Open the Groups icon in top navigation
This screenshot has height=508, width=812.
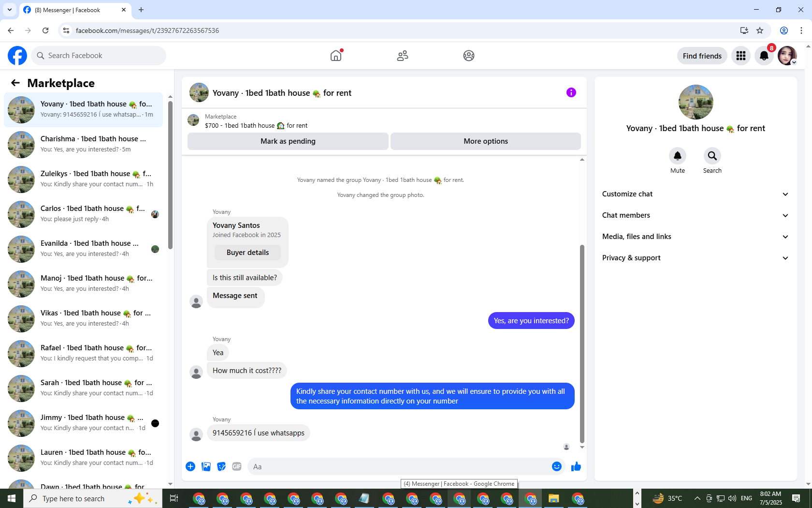point(469,56)
